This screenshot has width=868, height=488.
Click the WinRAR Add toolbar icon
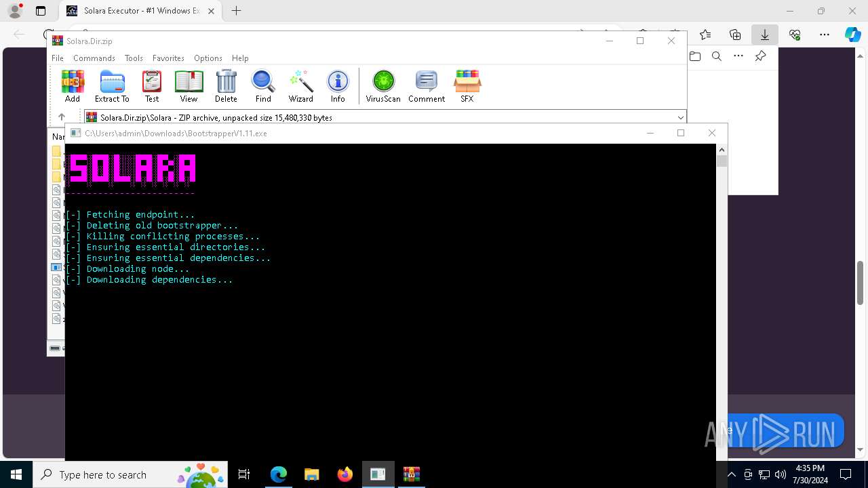click(x=73, y=86)
